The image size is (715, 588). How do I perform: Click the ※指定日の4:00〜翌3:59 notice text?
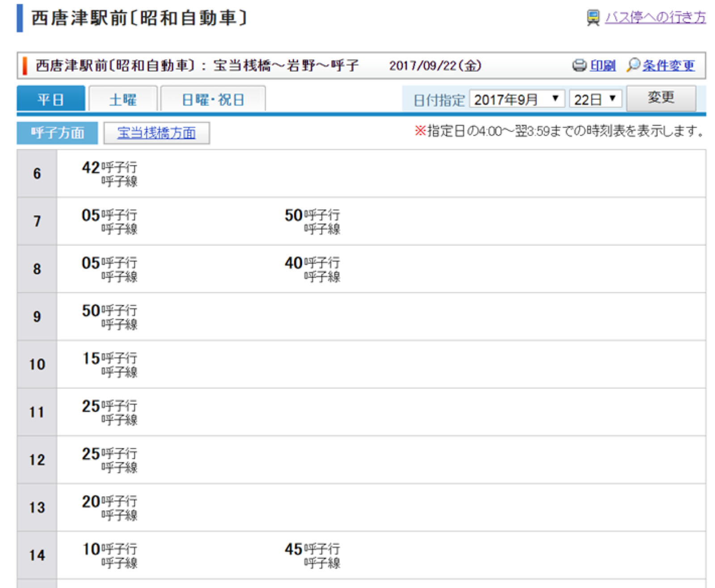(x=560, y=131)
